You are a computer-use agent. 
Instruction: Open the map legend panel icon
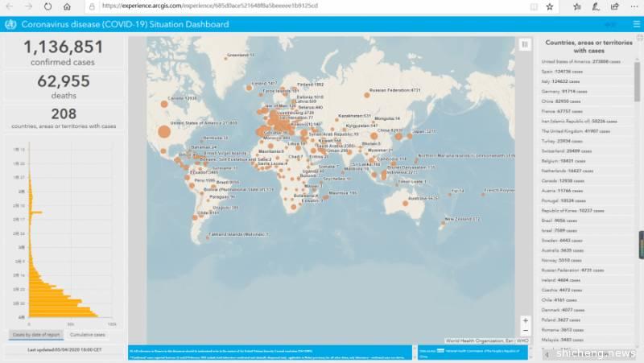coord(525,44)
